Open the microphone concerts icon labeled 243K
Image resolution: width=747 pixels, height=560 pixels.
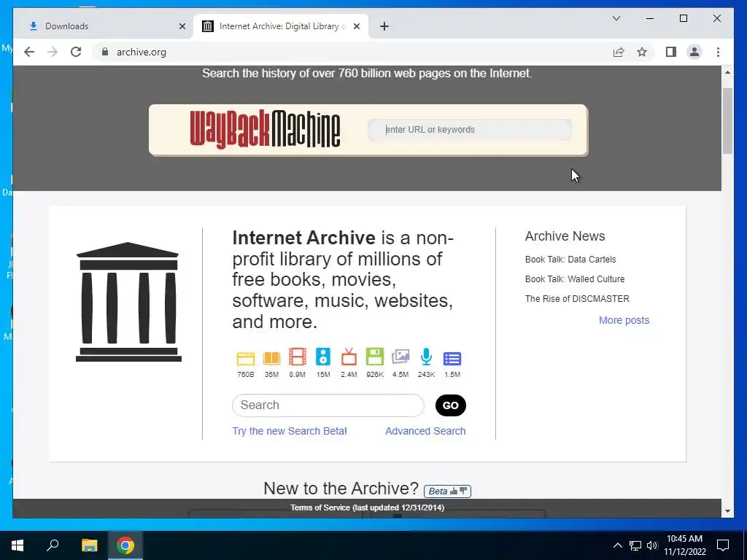click(426, 357)
